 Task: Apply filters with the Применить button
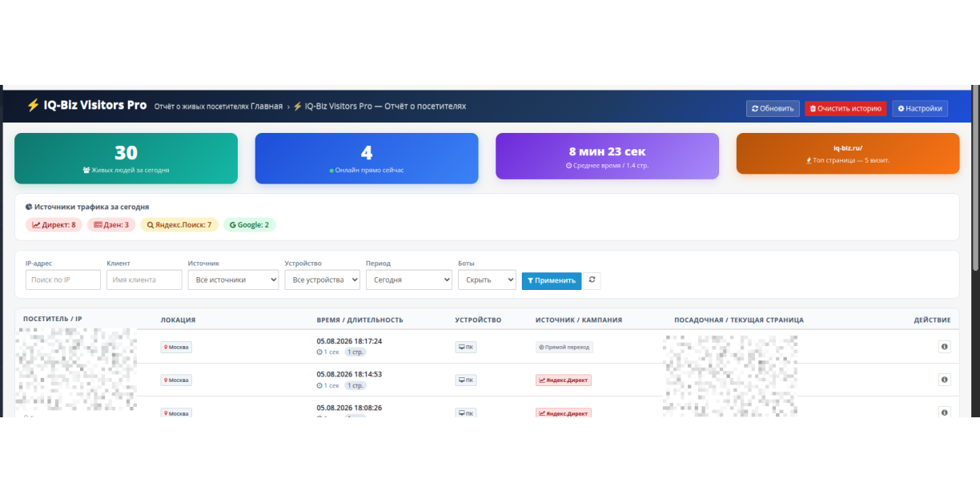pyautogui.click(x=552, y=280)
